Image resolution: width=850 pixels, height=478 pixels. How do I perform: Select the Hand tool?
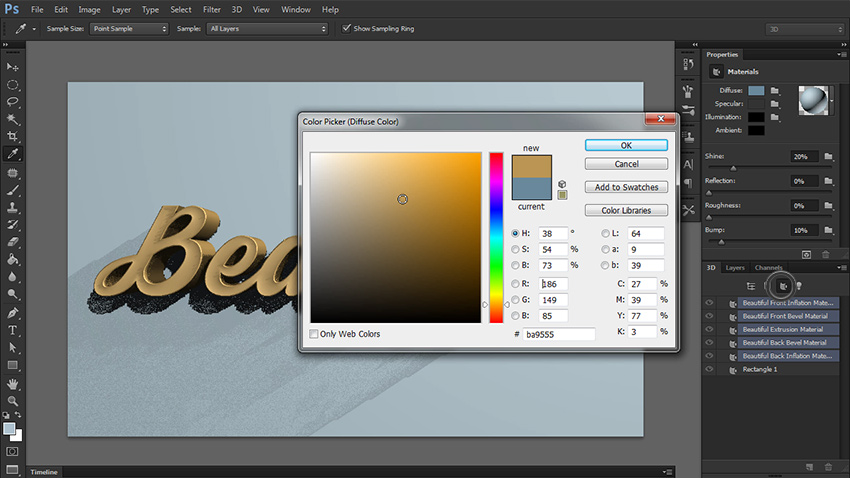[13, 383]
